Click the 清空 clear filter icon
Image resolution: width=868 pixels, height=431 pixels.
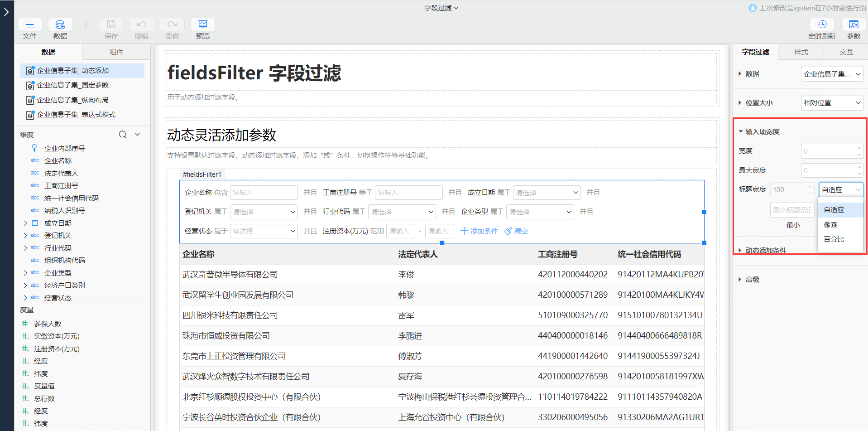click(x=508, y=231)
